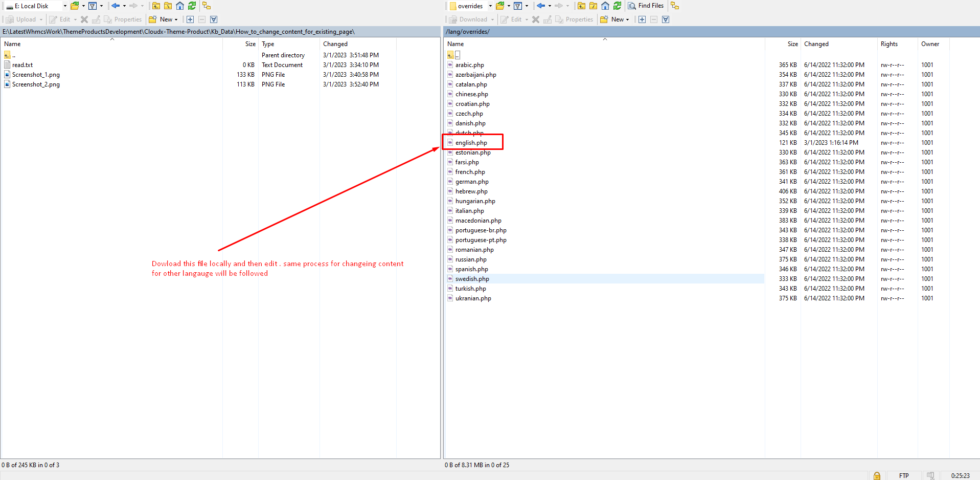
Task: Go to remote home directory
Action: tap(605, 6)
